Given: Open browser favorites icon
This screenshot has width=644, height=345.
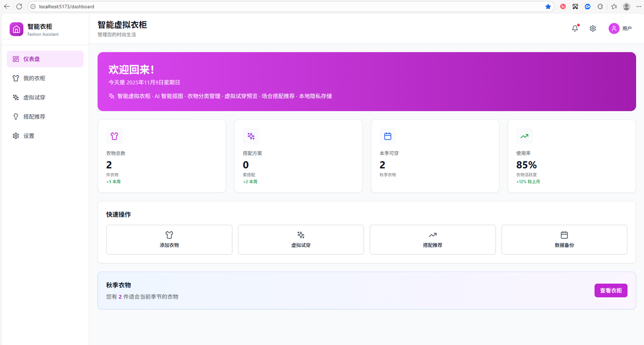Looking at the screenshot, I should click(x=614, y=7).
